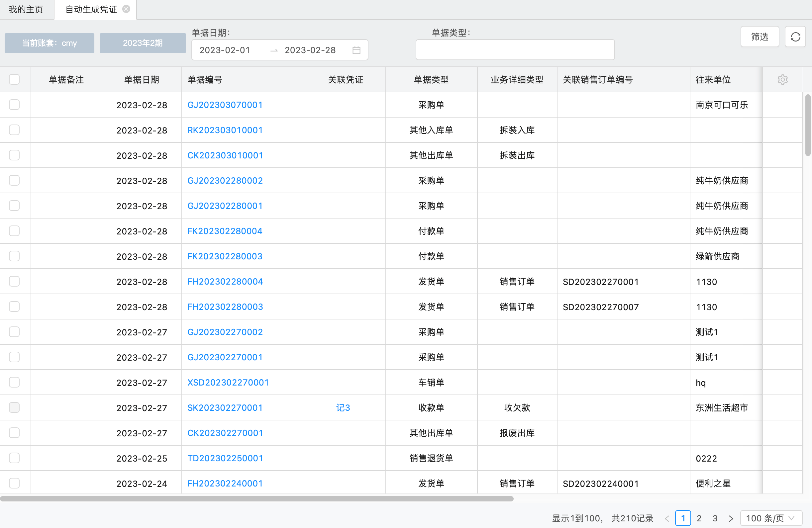Click the cell 销售退货单
This screenshot has height=528, width=812.
(x=431, y=458)
